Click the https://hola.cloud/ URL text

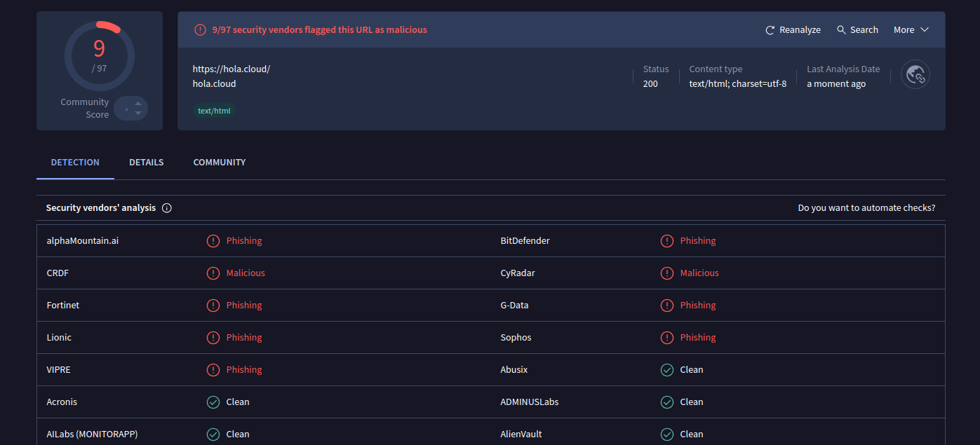tap(231, 69)
